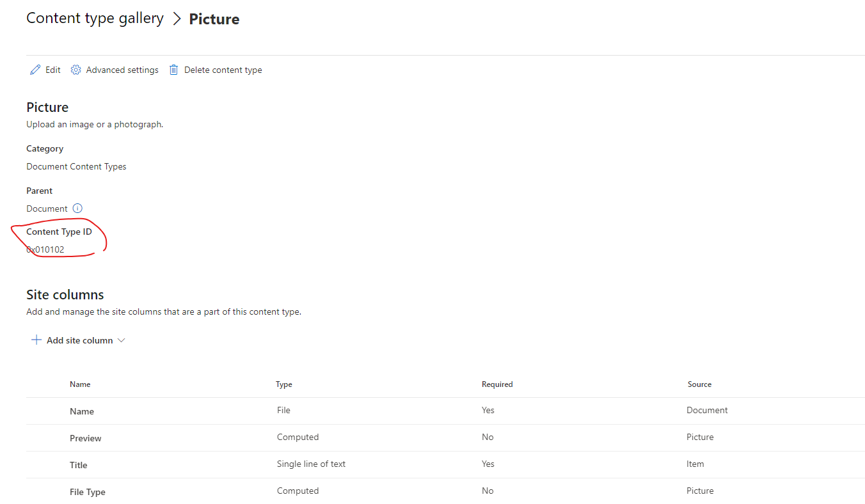The height and width of the screenshot is (504, 865).
Task: Select the Delete content type command text
Action: coord(223,69)
